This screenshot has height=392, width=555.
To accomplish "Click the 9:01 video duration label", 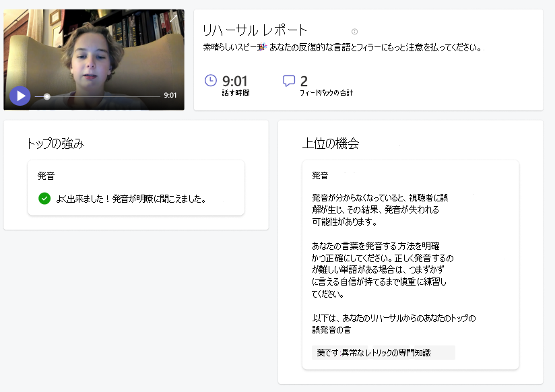I will [x=170, y=95].
